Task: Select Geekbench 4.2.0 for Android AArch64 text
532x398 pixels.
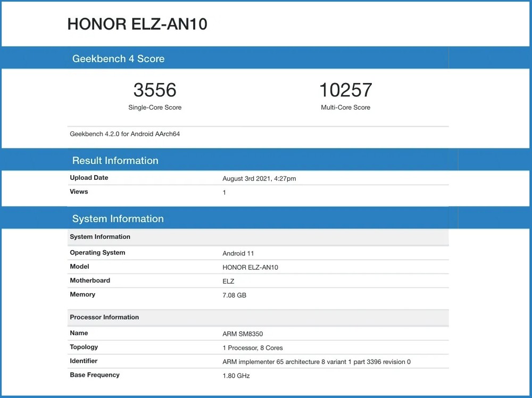Action: click(x=125, y=134)
